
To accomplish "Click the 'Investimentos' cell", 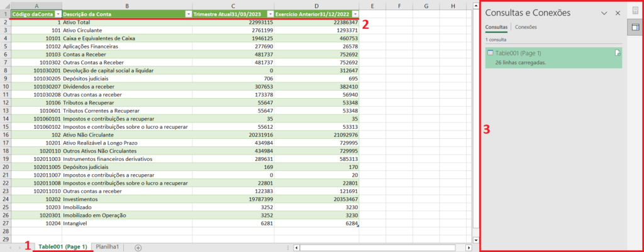I will point(127,199).
